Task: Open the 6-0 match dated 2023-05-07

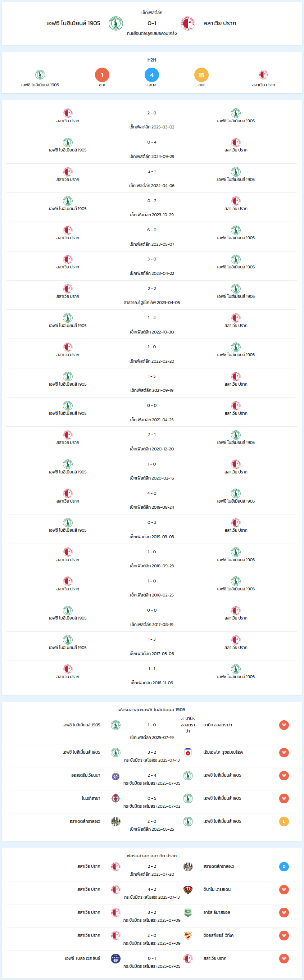Action: (x=152, y=237)
